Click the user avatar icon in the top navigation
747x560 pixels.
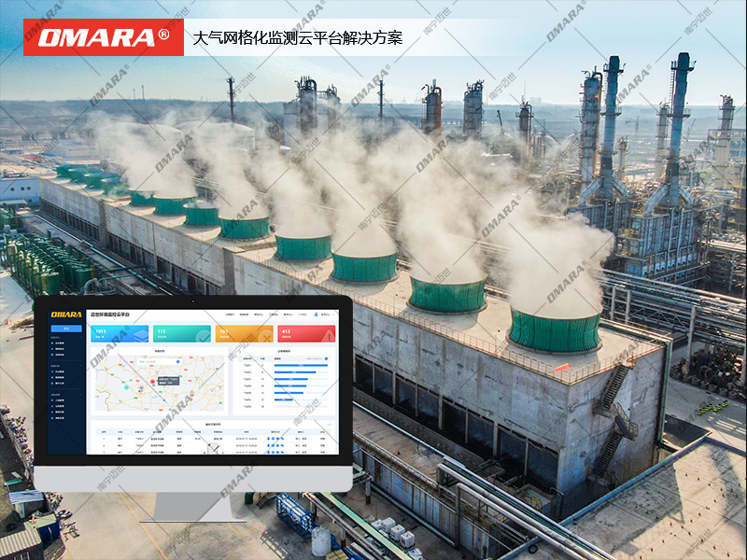[316, 315]
